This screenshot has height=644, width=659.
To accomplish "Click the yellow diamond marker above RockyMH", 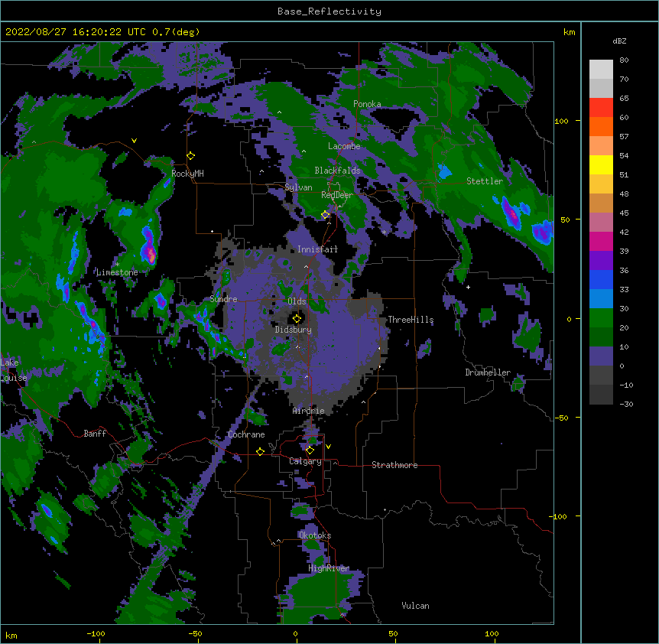I will coord(190,156).
